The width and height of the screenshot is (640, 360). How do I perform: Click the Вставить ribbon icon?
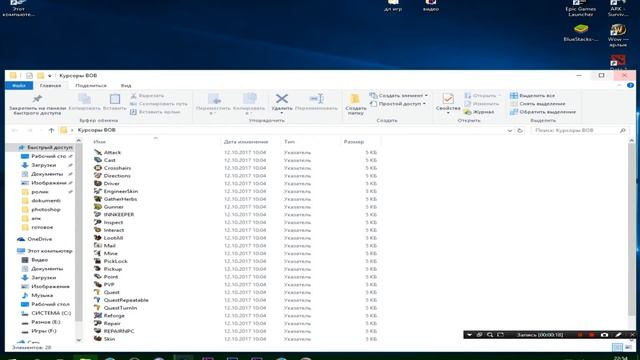click(x=115, y=99)
